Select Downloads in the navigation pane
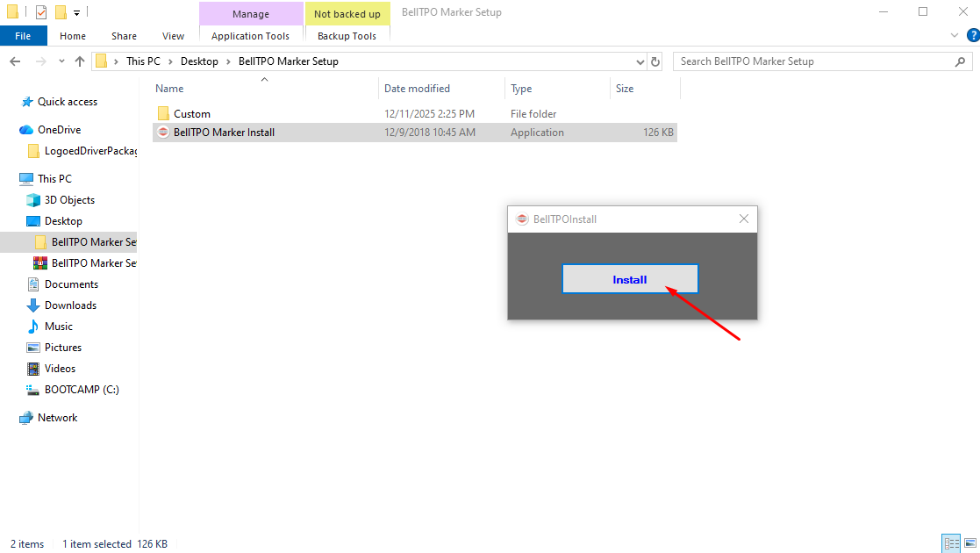 [70, 305]
